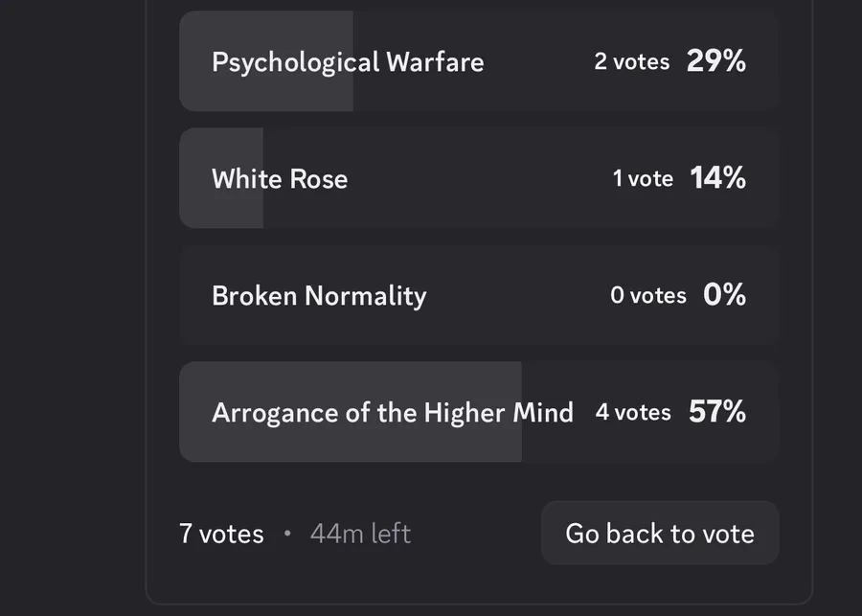Open the 2 votes count for Psychological Warfare
This screenshot has width=862, height=616.
pyautogui.click(x=631, y=62)
